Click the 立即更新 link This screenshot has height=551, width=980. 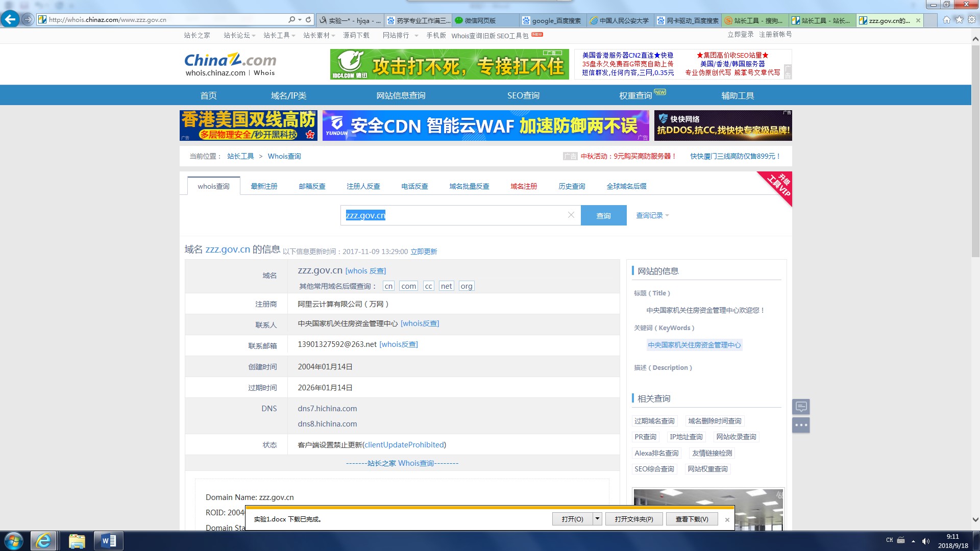tap(424, 252)
